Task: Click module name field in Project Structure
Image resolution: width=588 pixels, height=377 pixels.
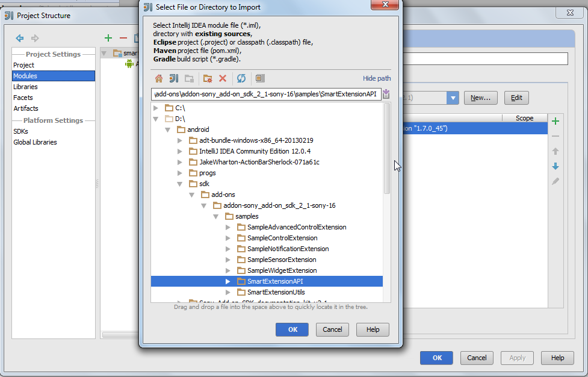Action: point(485,59)
